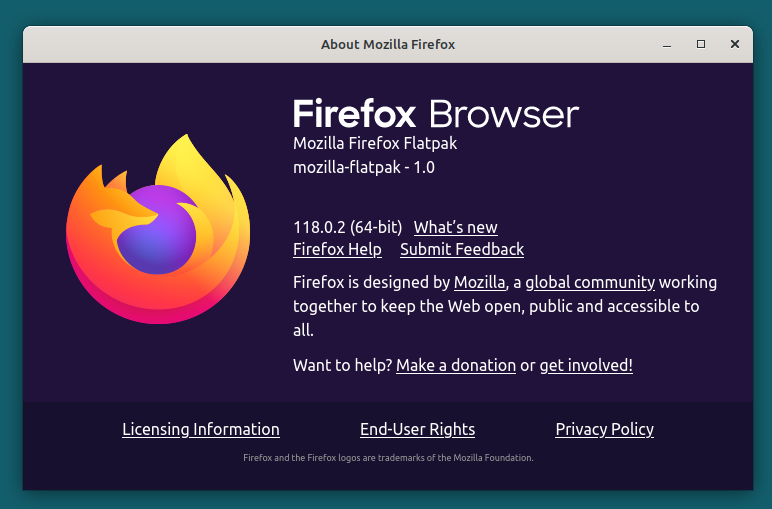The height and width of the screenshot is (509, 772).
Task: Click the Firefox logo image
Action: (x=158, y=230)
